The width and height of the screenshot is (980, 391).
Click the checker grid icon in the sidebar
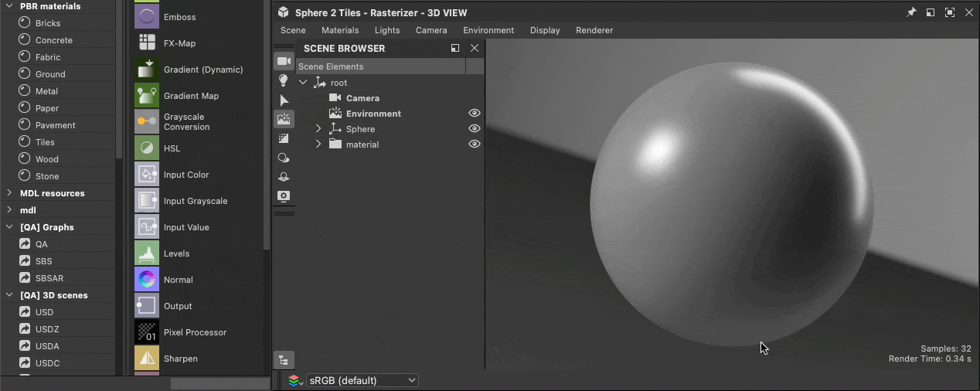coord(284,138)
